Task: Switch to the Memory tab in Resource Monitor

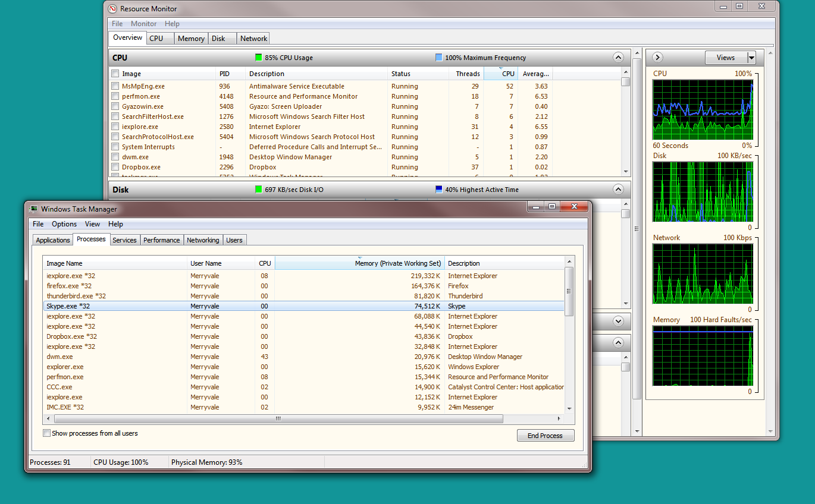Action: 191,39
